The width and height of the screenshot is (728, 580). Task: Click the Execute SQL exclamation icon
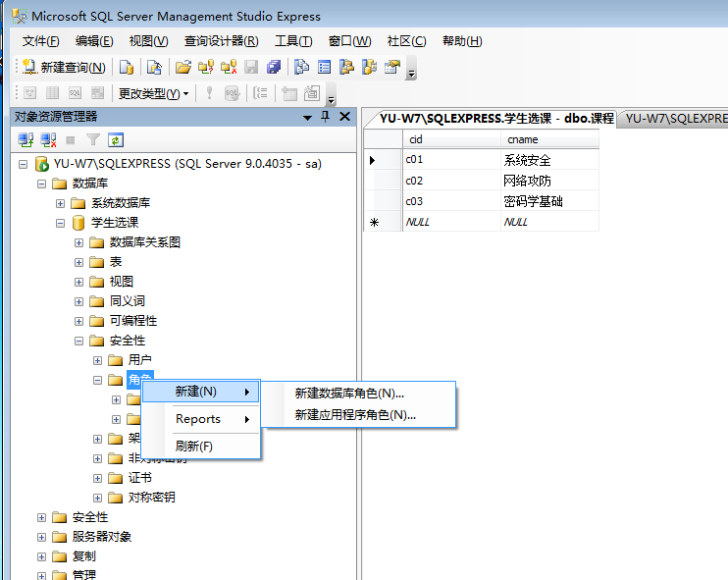point(209,93)
